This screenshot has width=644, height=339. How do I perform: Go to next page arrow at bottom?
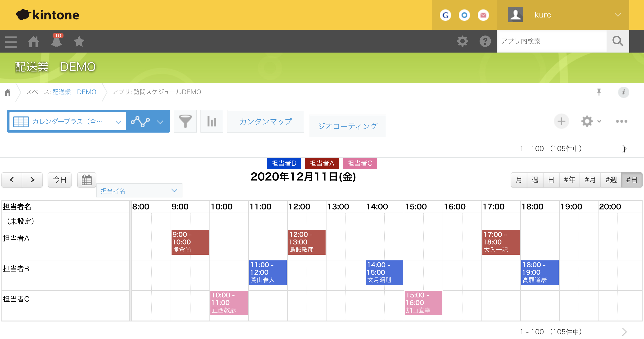(x=624, y=332)
